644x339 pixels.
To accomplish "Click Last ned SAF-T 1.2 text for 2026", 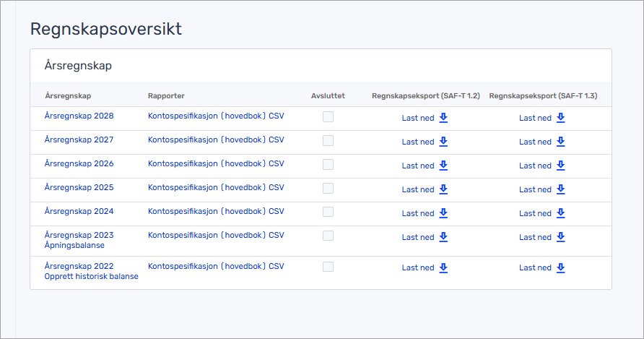I will [x=418, y=166].
